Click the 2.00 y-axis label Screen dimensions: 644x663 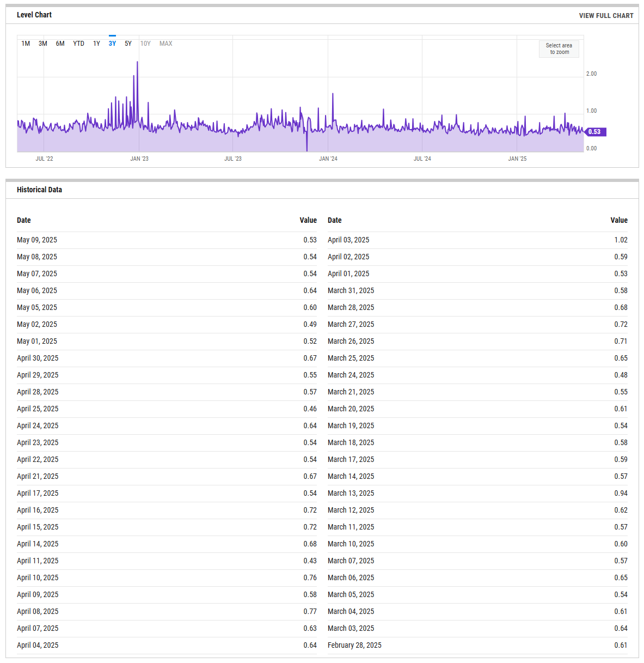[591, 74]
